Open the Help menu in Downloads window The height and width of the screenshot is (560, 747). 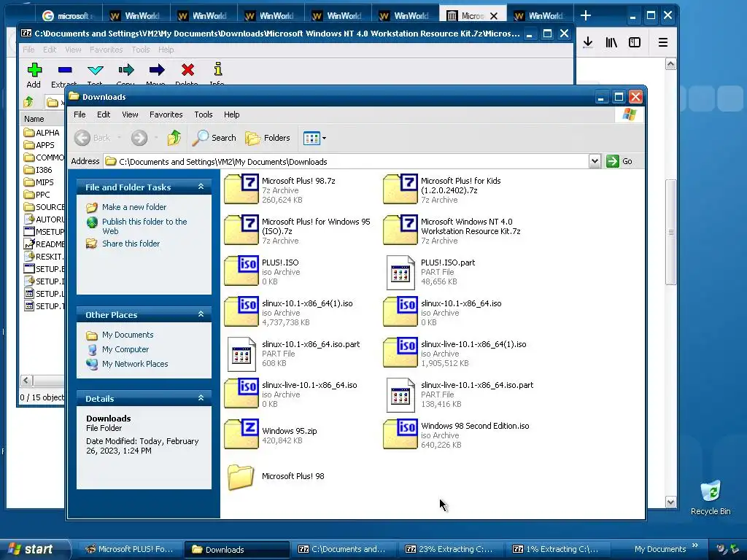(231, 114)
